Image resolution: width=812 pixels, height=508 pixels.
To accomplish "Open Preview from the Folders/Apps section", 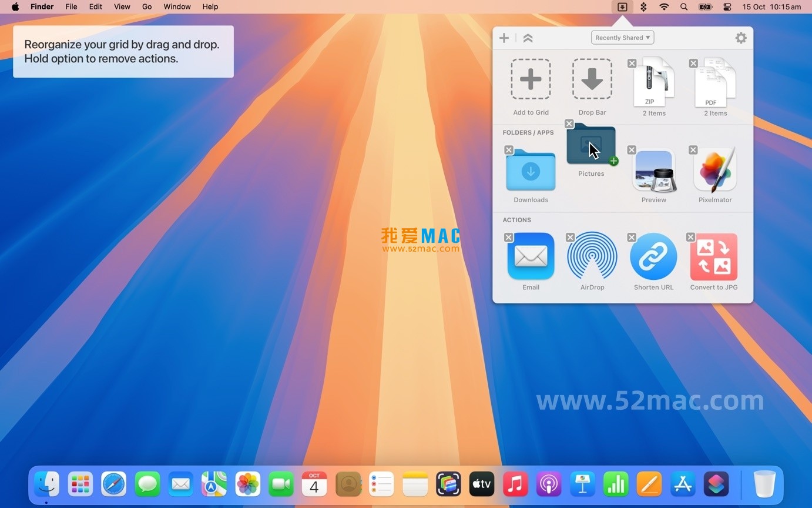I will tap(653, 169).
